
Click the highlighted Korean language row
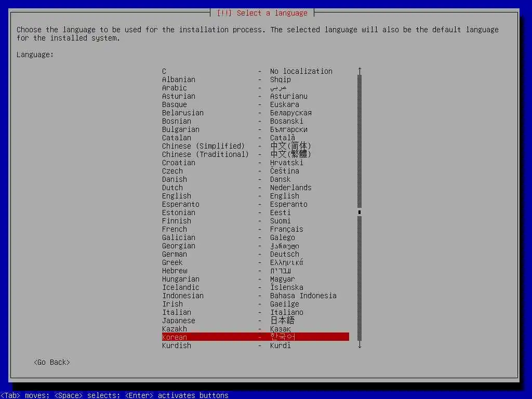pos(256,337)
